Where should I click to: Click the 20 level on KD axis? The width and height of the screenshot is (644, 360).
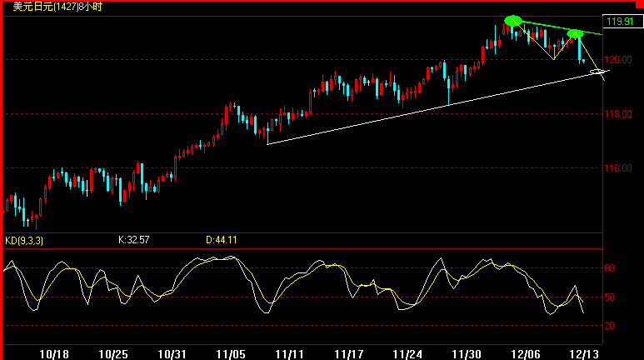(x=610, y=326)
